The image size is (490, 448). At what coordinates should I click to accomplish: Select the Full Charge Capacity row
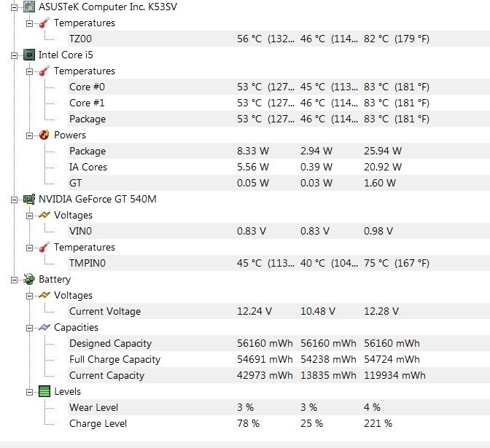coord(279,359)
